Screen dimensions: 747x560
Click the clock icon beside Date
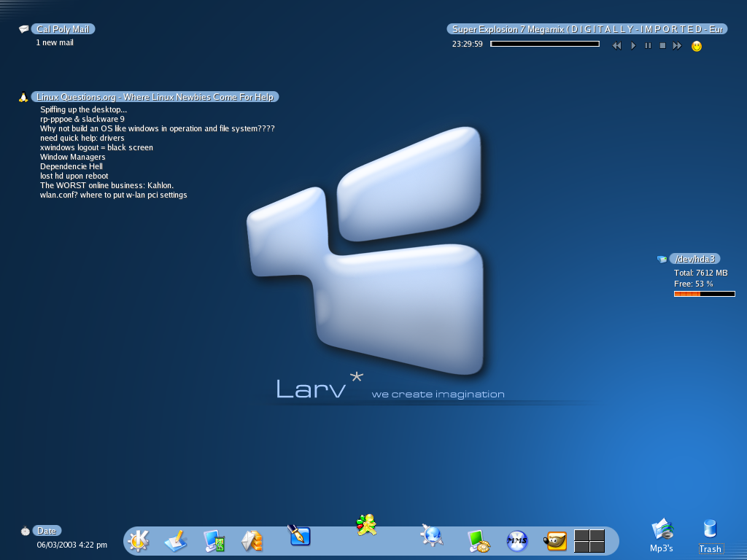tap(25, 531)
